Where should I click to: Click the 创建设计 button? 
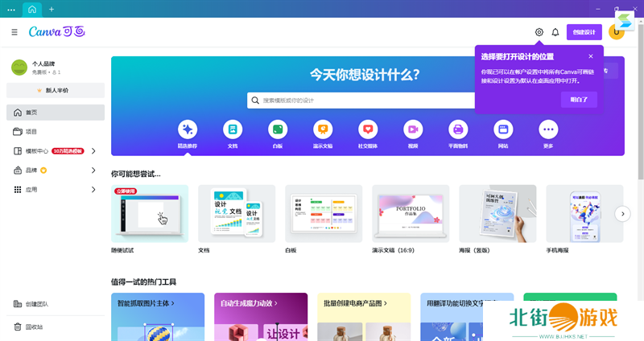(584, 32)
